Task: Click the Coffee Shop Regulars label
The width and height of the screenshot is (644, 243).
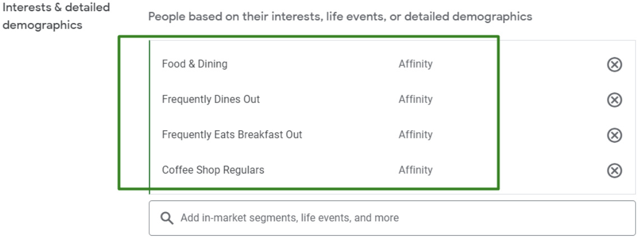Action: 213,170
